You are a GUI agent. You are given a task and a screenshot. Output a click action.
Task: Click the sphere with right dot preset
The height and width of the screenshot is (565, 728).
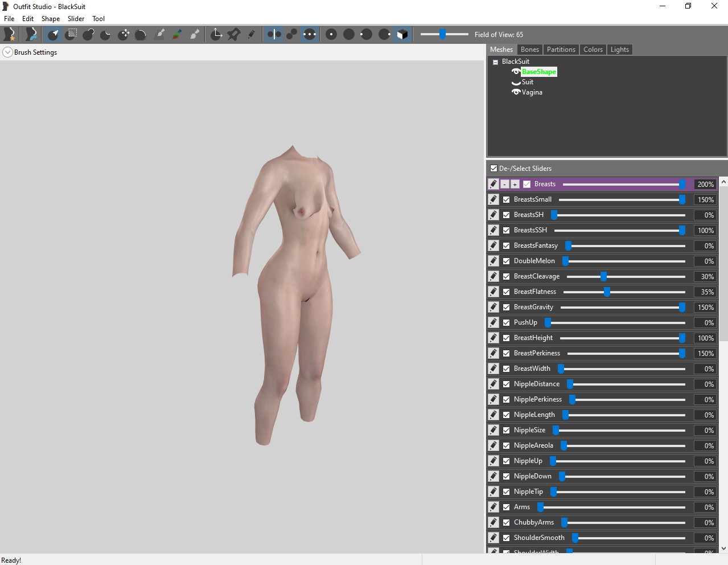click(x=384, y=34)
